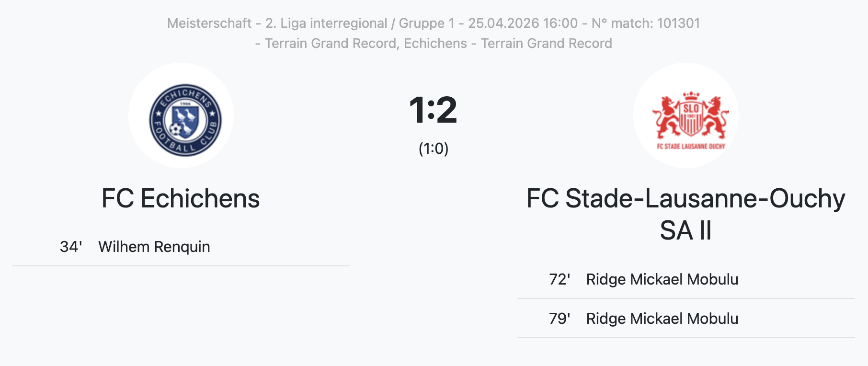Click the 72' minute label
Screen dimensions: 868x366
pyautogui.click(x=560, y=279)
